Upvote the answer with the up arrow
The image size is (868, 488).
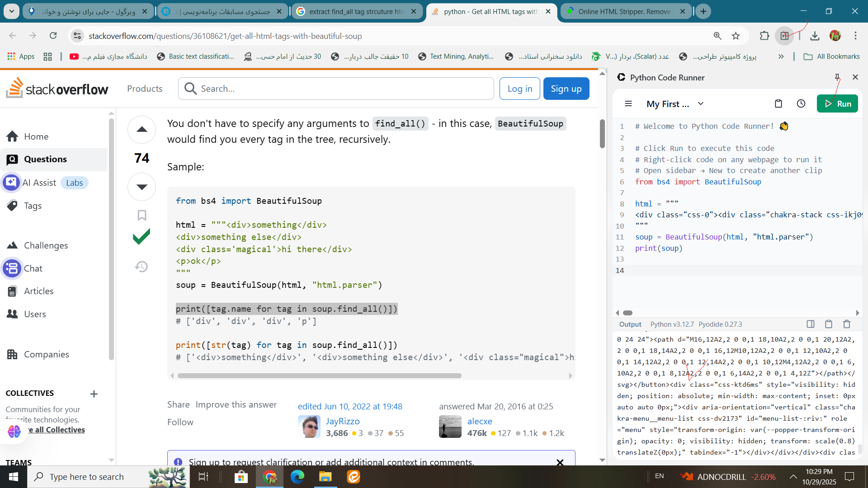[x=142, y=130]
